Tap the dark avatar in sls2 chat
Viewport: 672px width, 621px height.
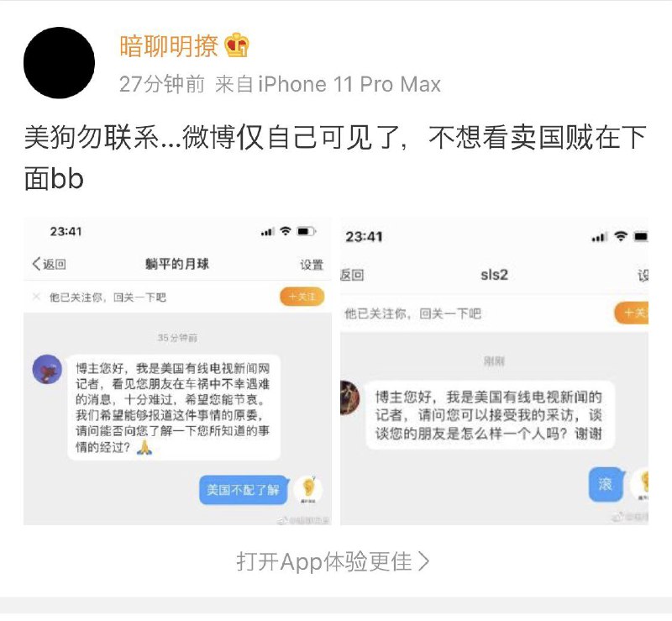[x=350, y=397]
